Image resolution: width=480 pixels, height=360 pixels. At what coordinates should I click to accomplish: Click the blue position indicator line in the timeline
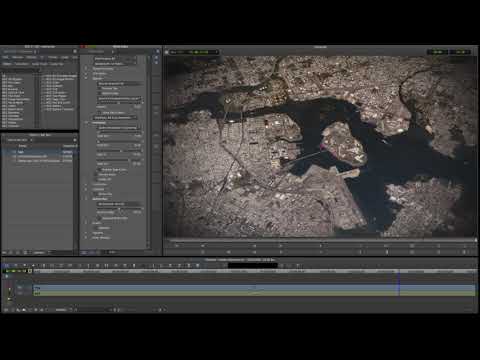[x=399, y=284]
